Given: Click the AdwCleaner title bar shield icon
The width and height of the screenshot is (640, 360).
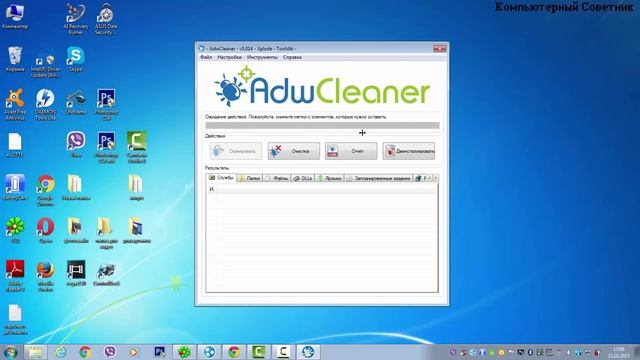Looking at the screenshot, I should pos(201,49).
